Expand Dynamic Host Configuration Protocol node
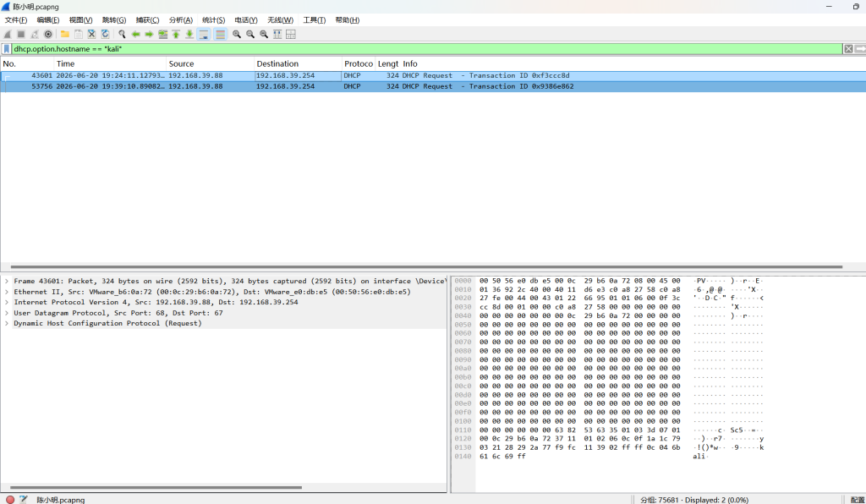Image resolution: width=866 pixels, height=504 pixels. coord(7,323)
